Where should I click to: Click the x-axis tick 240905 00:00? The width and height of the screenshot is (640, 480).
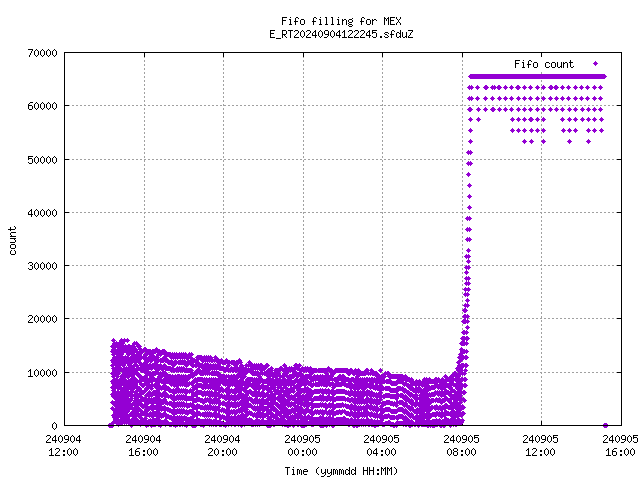[302, 446]
